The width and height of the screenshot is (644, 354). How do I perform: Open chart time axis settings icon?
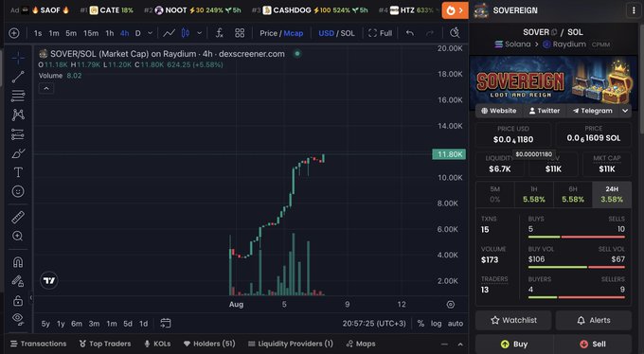point(451,305)
